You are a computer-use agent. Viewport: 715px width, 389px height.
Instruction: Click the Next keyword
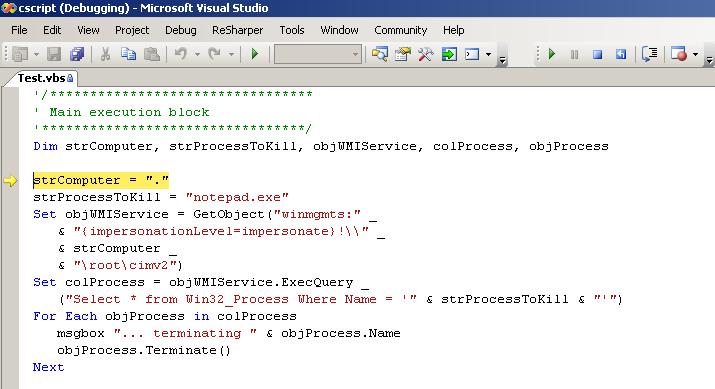point(48,367)
